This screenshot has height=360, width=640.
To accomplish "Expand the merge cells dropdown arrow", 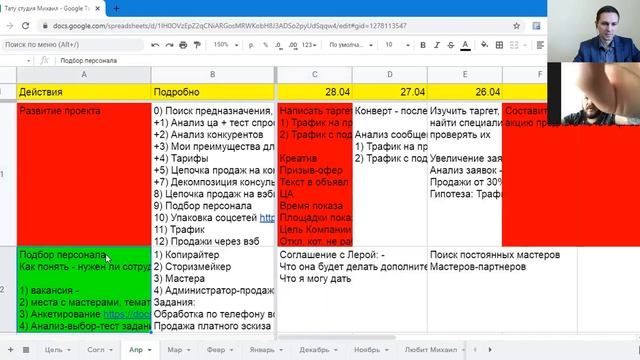I will 525,45.
